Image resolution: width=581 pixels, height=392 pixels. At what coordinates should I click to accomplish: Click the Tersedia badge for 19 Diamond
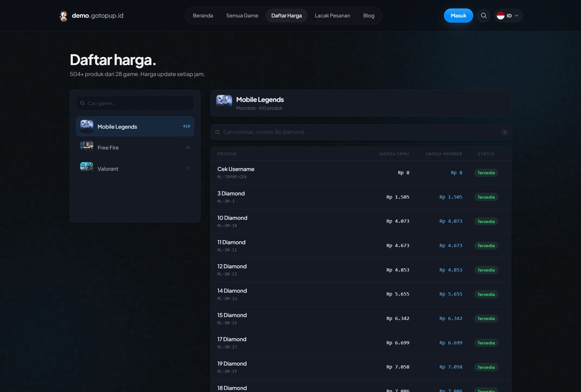[486, 367]
